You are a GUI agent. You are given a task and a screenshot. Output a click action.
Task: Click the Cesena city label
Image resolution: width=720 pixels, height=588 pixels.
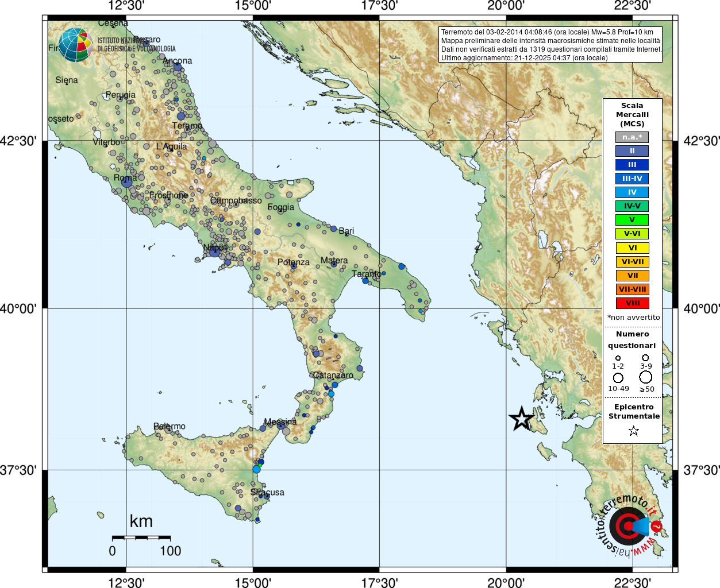(x=113, y=24)
